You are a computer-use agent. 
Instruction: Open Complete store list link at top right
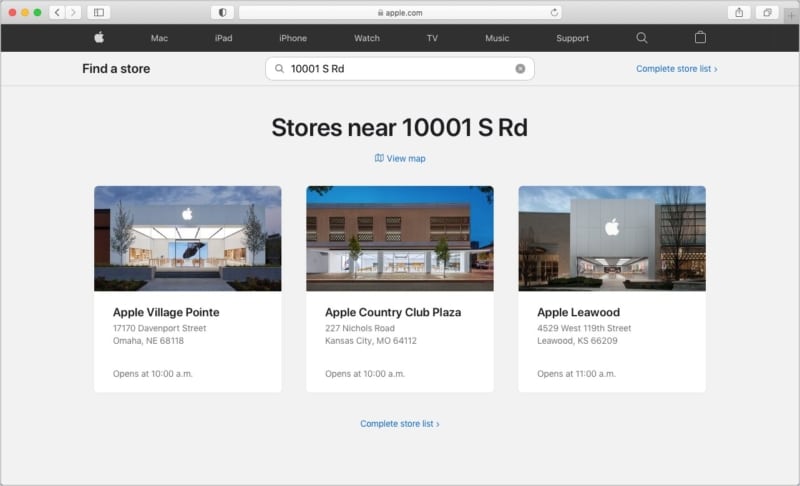click(x=676, y=69)
